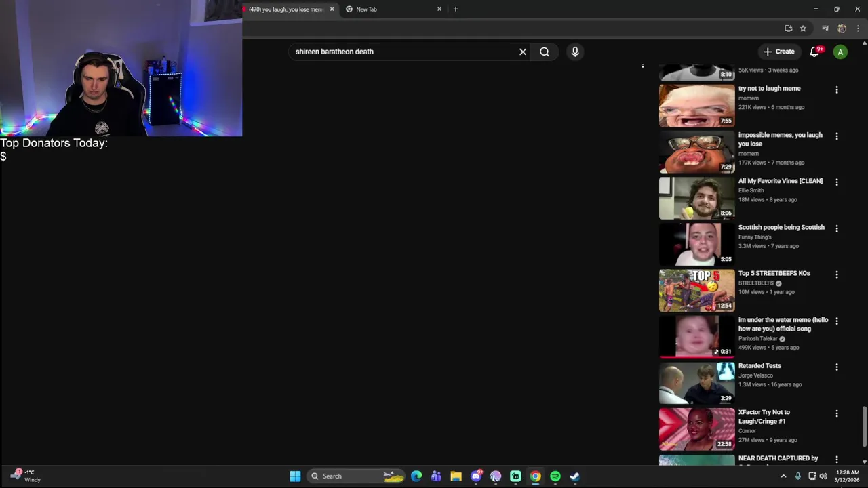
Task: Click the bookmark star in the address bar
Action: click(803, 28)
